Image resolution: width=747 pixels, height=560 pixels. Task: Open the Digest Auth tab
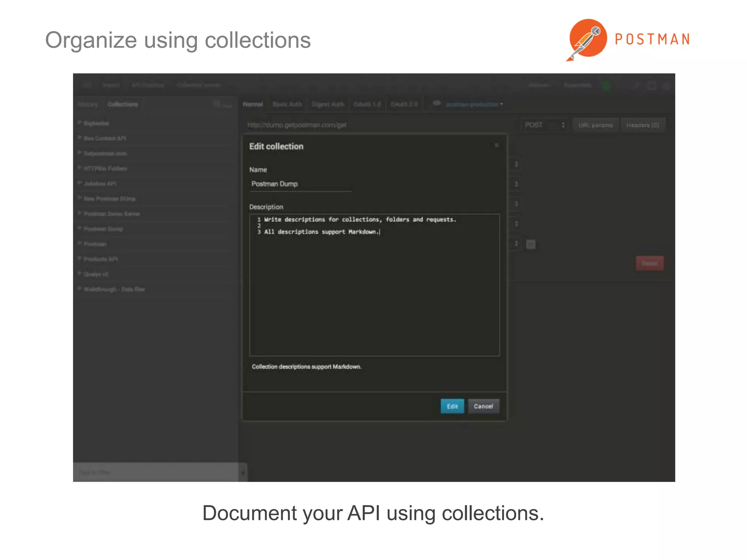click(x=328, y=104)
